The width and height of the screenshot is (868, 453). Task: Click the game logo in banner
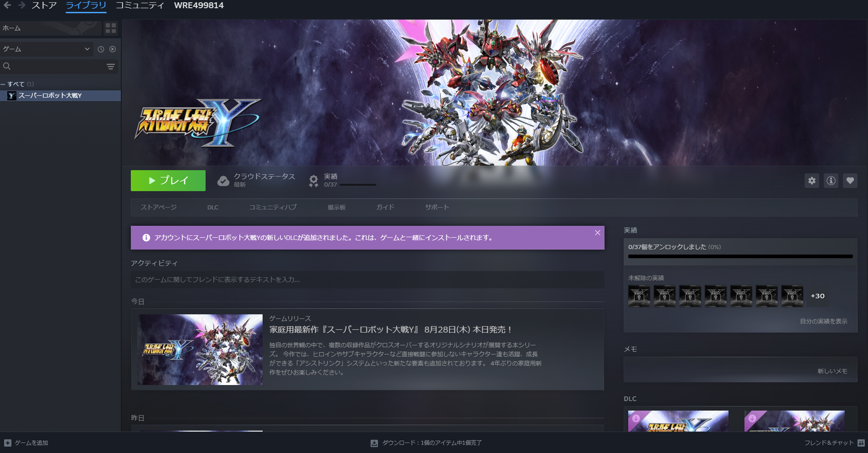click(197, 123)
